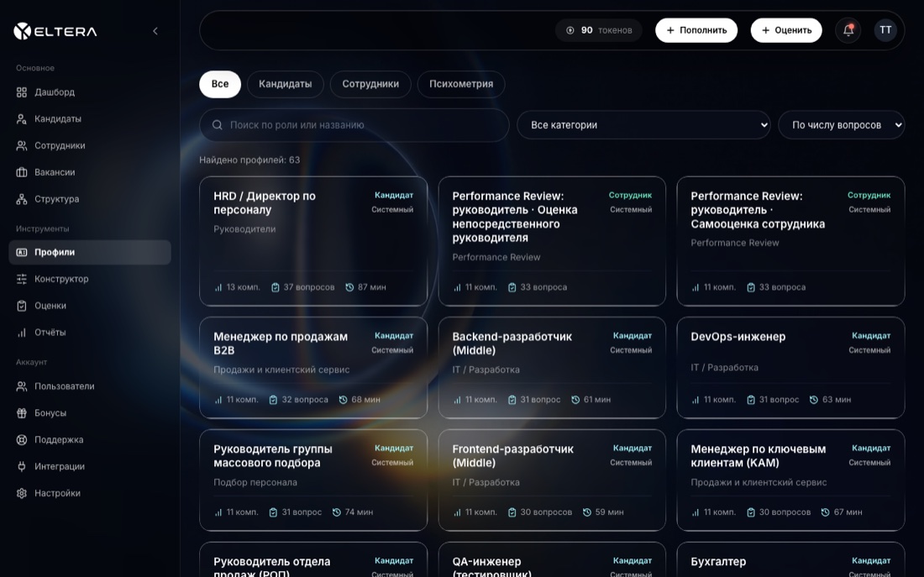The height and width of the screenshot is (577, 924).
Task: Open Менеджер по продажам B2B profile
Action: 313,368
